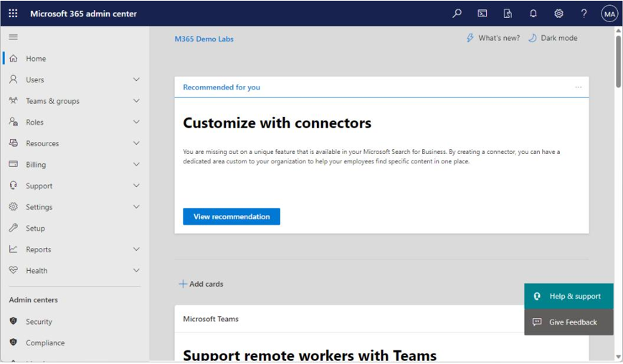This screenshot has width=623, height=364.
Task: Expand the Health chevron
Action: point(136,270)
